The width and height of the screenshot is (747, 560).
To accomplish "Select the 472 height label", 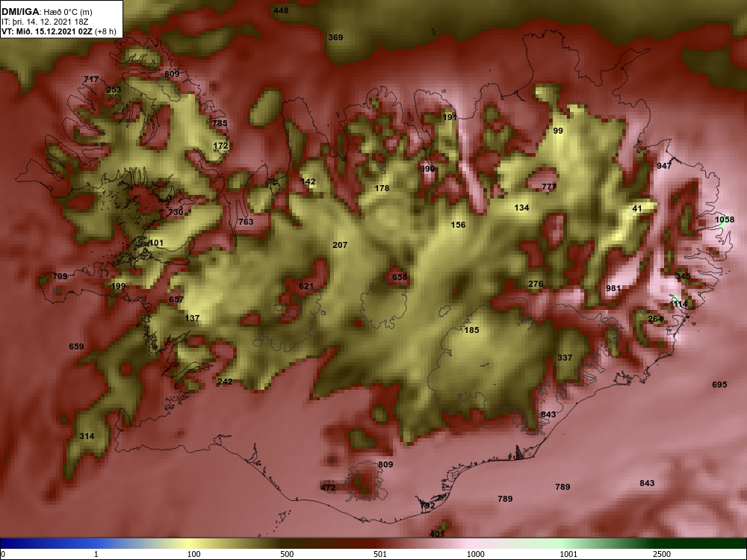I will pyautogui.click(x=328, y=488).
